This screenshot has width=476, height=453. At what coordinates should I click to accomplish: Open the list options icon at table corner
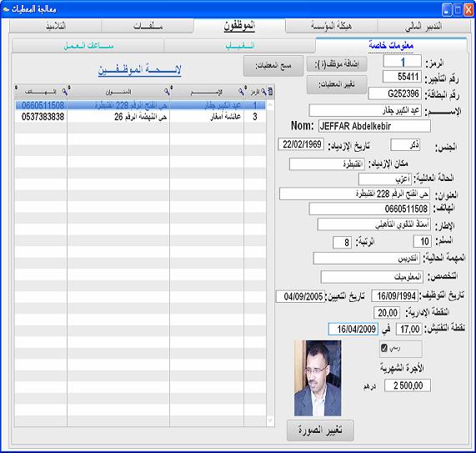click(x=270, y=92)
